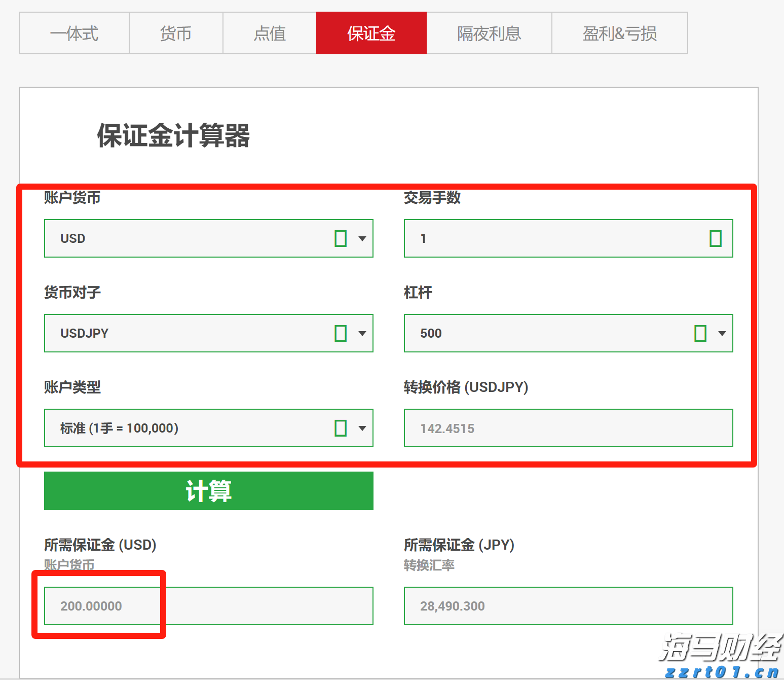
Task: 点击USD货币字段旁的绿色图标
Action: 342,238
